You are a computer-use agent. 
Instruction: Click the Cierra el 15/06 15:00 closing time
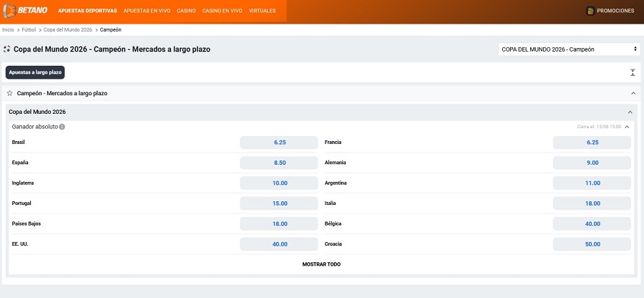tap(599, 127)
